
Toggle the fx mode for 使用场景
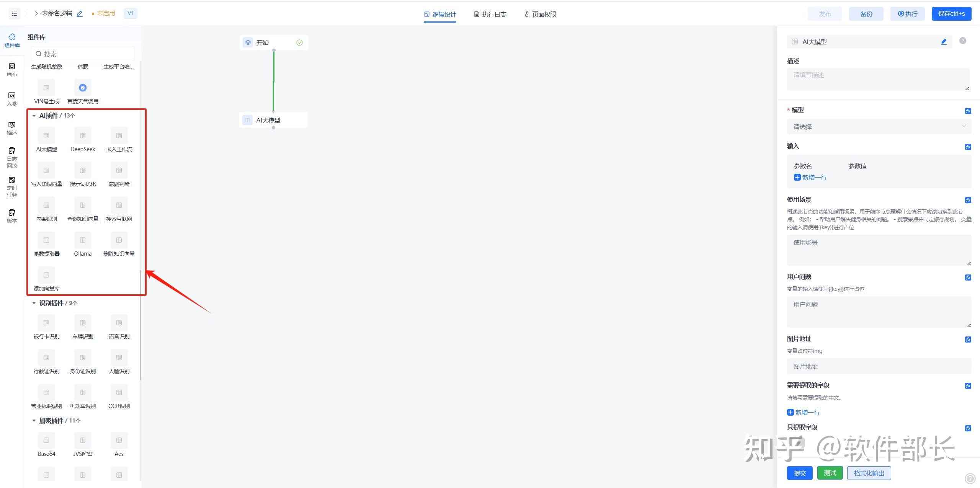[968, 200]
